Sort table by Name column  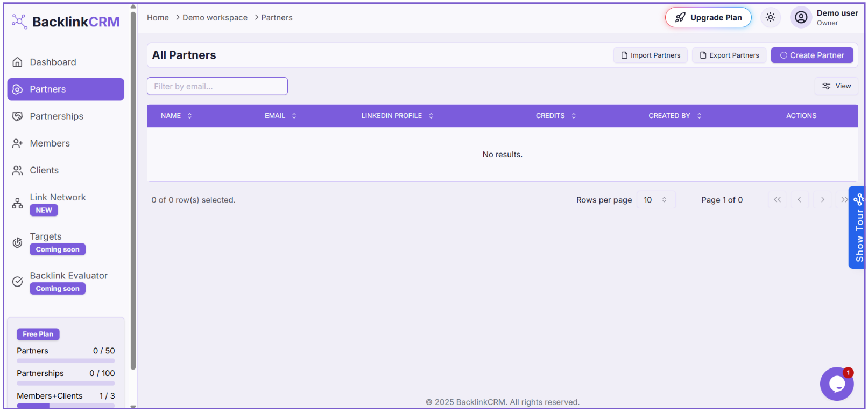click(176, 116)
